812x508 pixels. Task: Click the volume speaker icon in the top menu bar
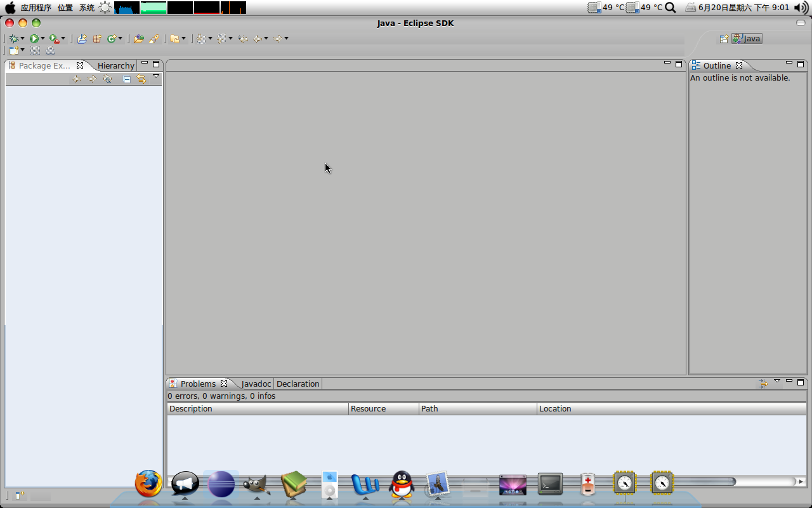point(801,8)
